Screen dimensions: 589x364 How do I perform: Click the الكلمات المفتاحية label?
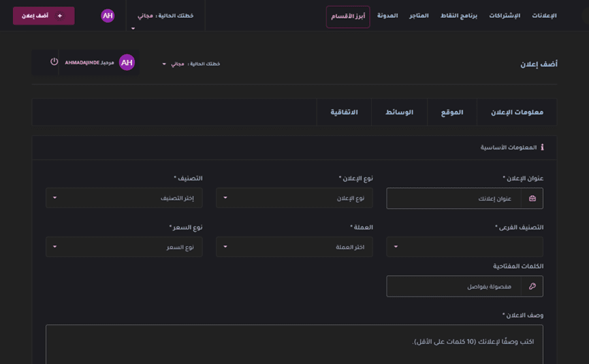518,266
